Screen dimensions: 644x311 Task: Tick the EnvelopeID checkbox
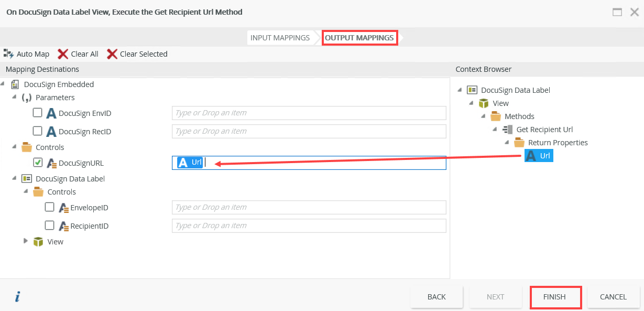[50, 207]
